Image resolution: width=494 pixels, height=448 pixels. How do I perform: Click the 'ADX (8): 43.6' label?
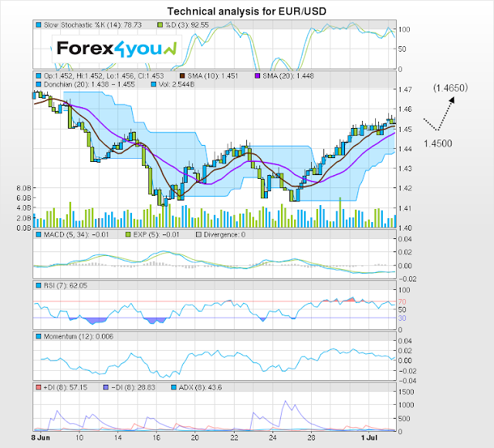point(201,388)
